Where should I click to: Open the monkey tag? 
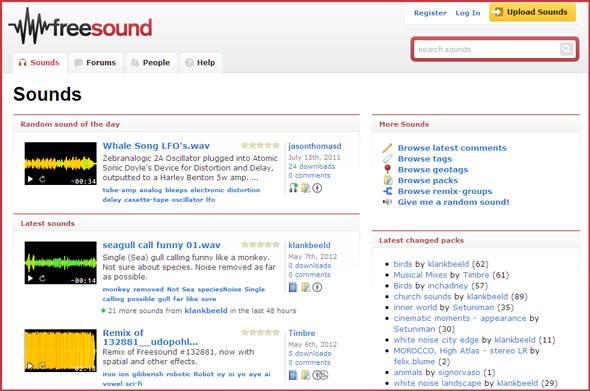coord(116,289)
